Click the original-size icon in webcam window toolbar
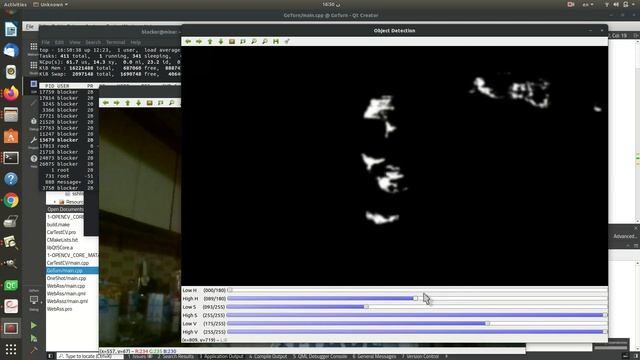 click(x=150, y=103)
